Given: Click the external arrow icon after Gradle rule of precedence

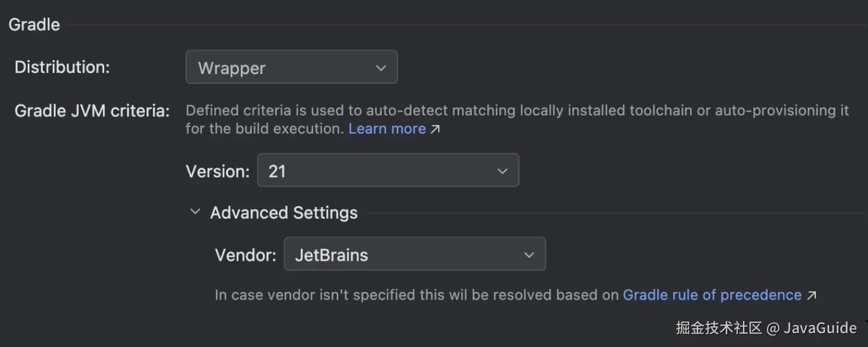Looking at the screenshot, I should 812,295.
